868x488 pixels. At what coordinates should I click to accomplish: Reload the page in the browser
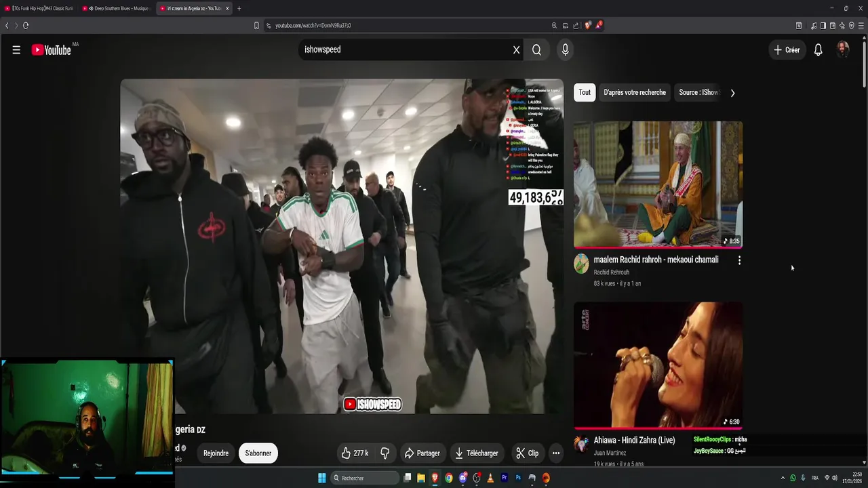coord(26,26)
